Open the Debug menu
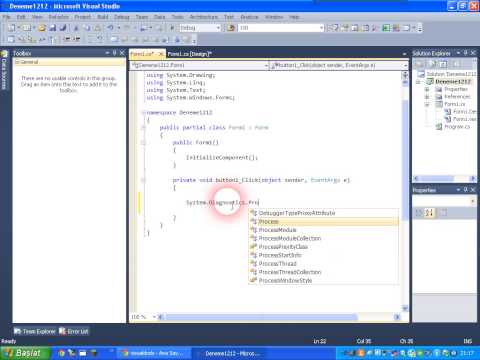This screenshot has width=480, height=360. (122, 17)
